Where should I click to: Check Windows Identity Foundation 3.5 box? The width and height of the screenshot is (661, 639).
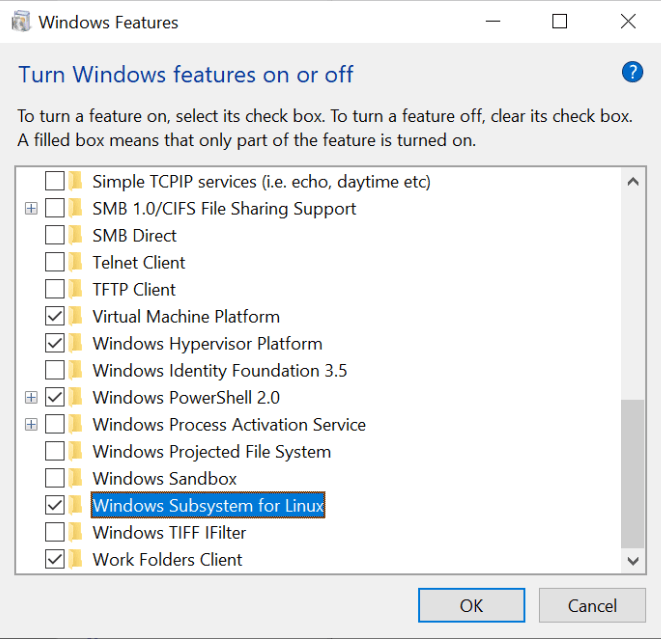click(55, 370)
